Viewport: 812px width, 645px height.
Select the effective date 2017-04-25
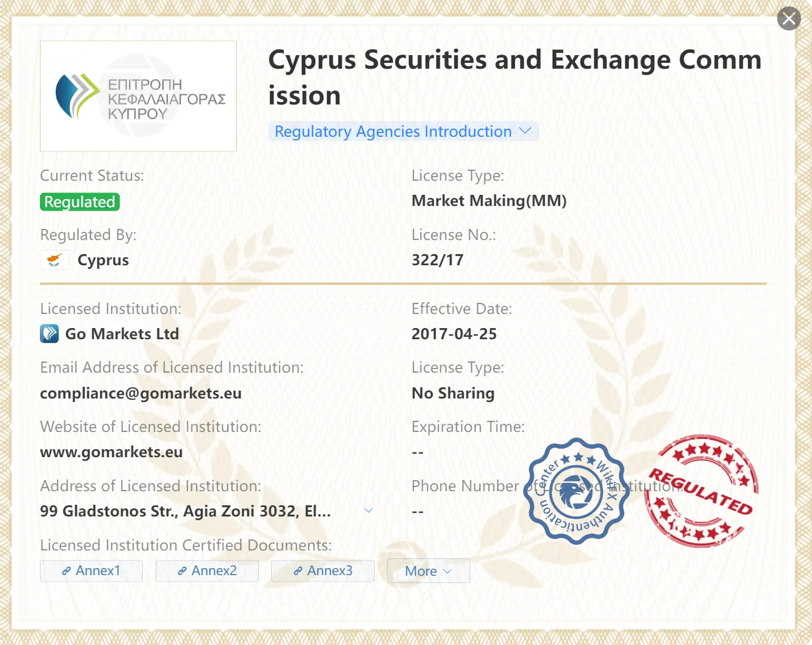tap(454, 334)
